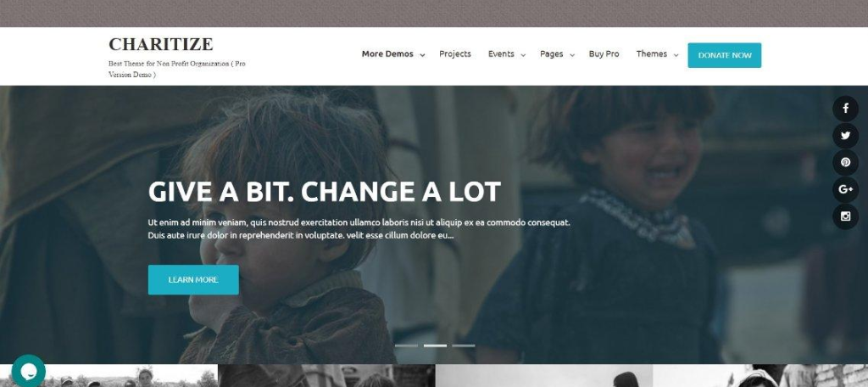868x387 pixels.
Task: Open the Facebook social icon
Action: (845, 109)
